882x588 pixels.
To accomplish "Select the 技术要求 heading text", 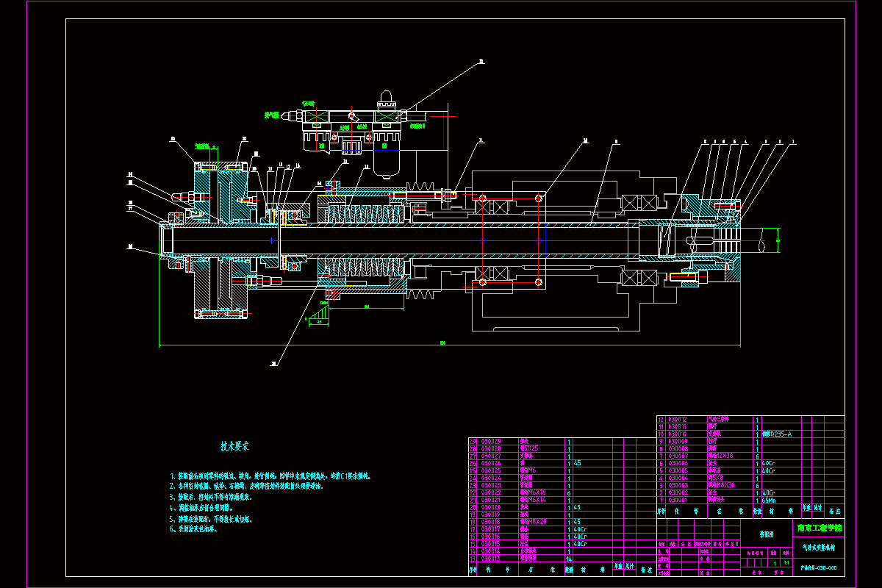I will coord(236,446).
